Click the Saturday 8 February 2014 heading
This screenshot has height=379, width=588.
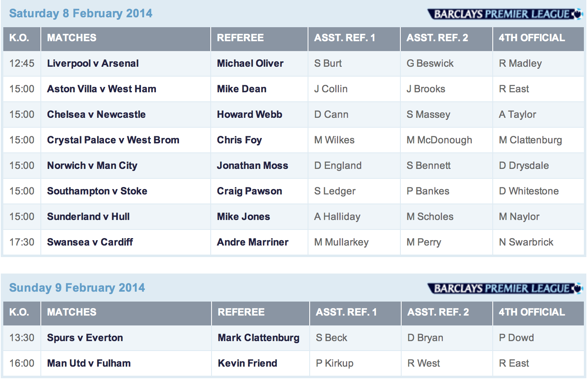81,14
